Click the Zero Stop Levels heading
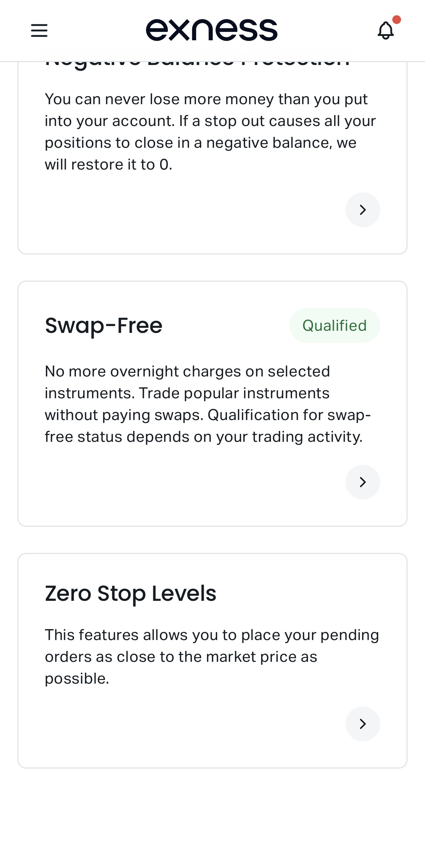Screen dimensions: 425x868 click(131, 593)
